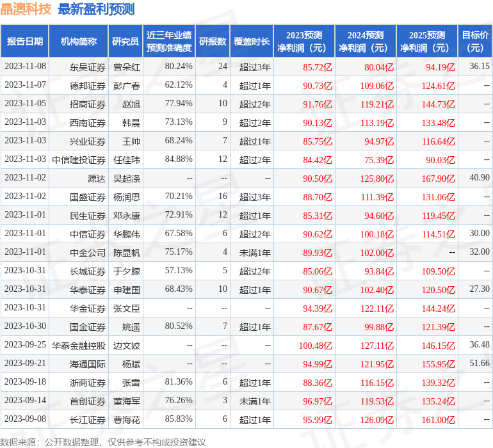Click 2024 profit forecast 125.80亿

(x=377, y=179)
